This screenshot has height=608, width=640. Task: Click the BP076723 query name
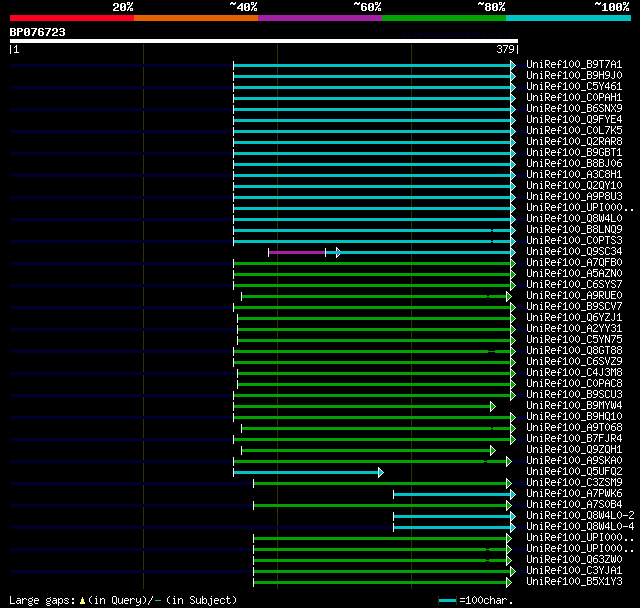(37, 33)
